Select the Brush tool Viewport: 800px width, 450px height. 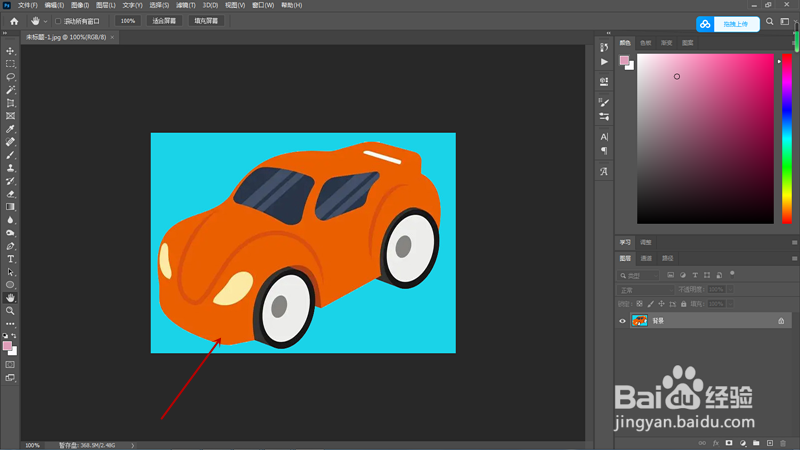(x=10, y=155)
